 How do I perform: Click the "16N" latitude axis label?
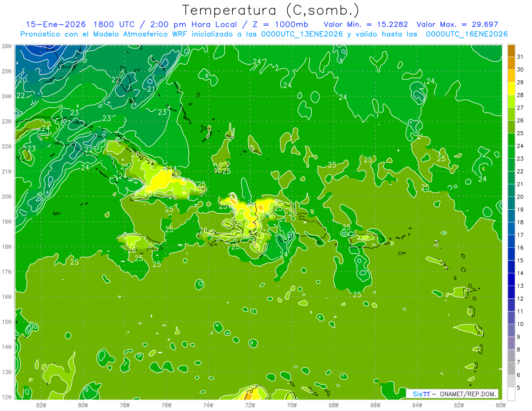[6, 297]
